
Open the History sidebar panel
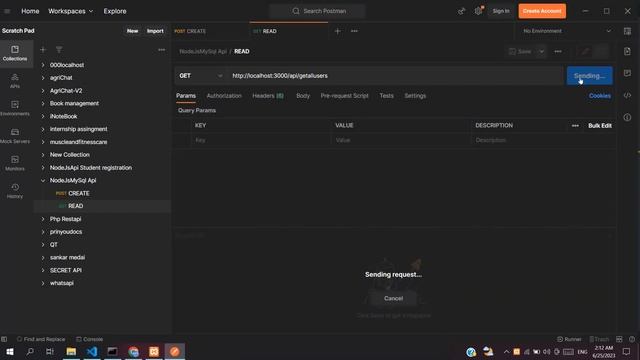point(15,191)
